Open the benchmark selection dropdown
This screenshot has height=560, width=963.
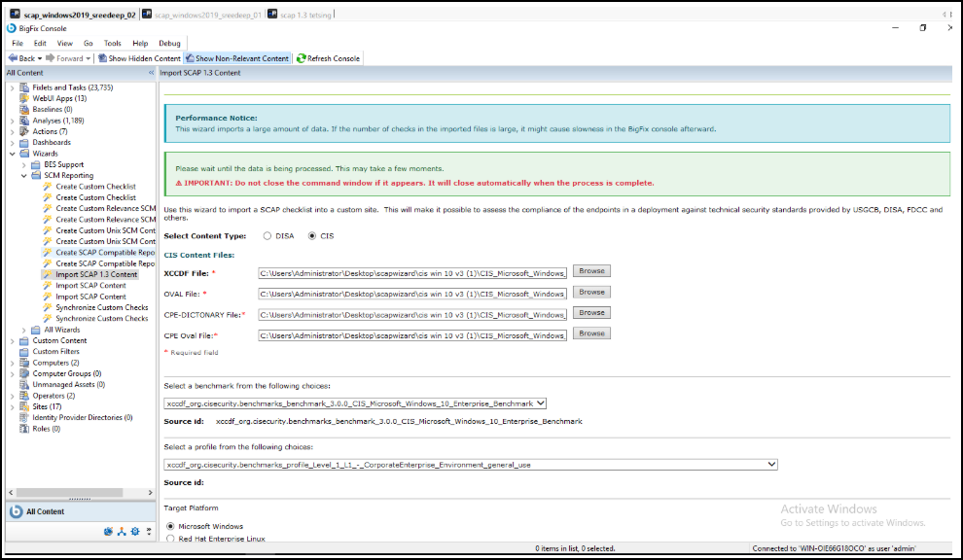click(540, 403)
